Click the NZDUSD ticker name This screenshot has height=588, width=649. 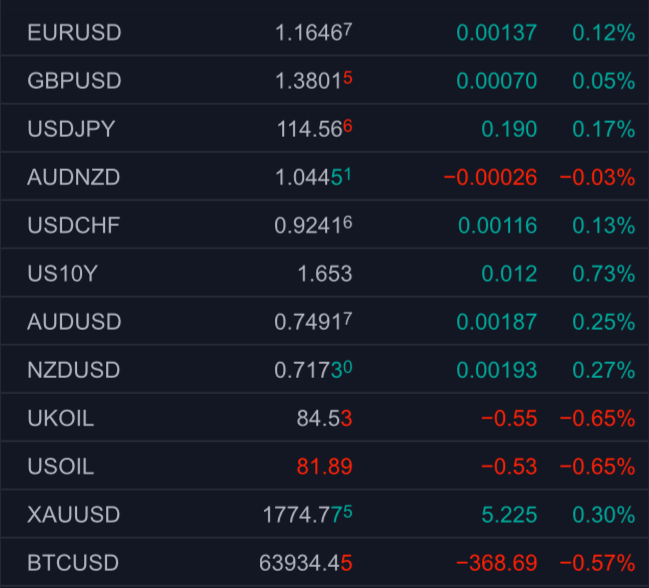pyautogui.click(x=74, y=370)
